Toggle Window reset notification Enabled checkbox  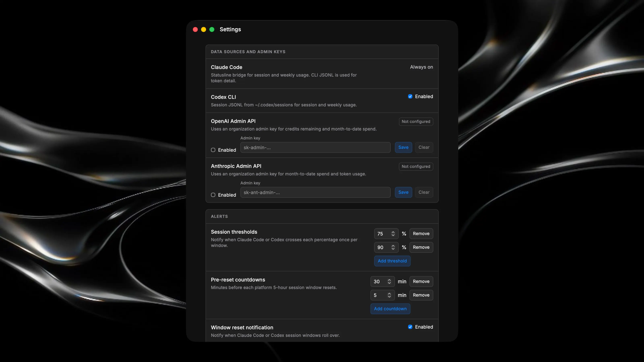[x=410, y=327]
